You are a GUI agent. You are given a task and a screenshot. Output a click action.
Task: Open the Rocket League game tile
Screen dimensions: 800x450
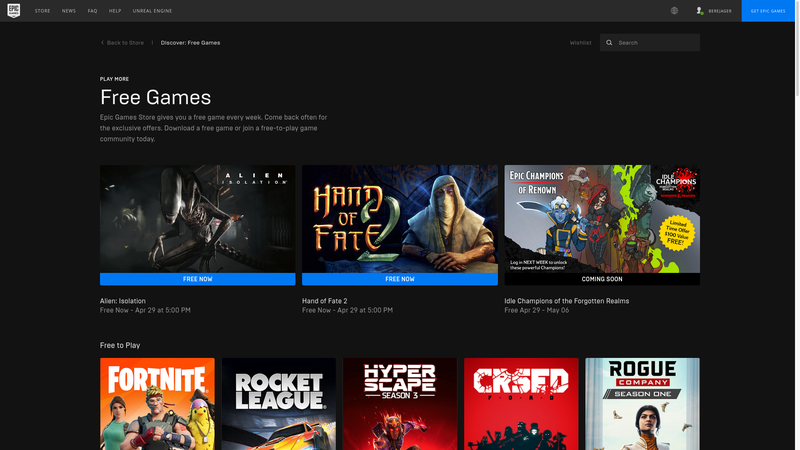(279, 404)
